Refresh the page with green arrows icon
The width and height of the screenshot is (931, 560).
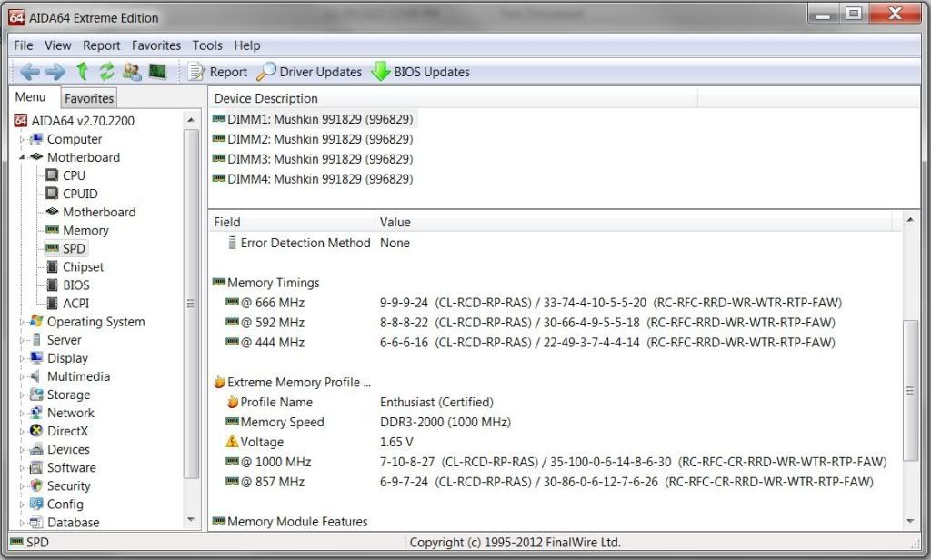point(106,72)
